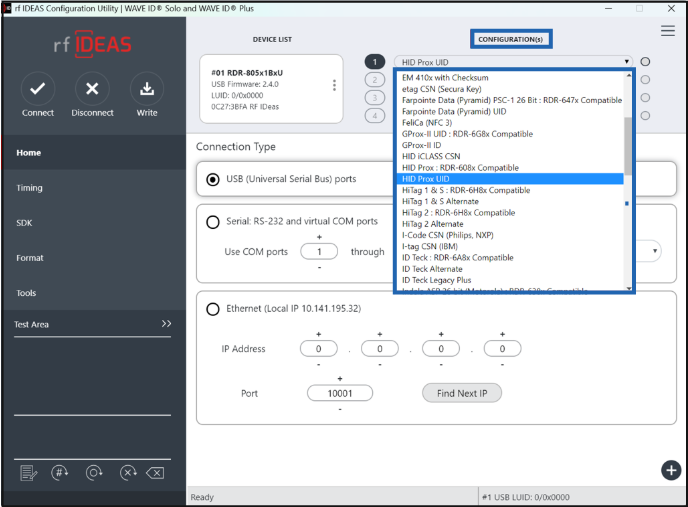
Task: Select configuration slot 4
Action: [375, 116]
